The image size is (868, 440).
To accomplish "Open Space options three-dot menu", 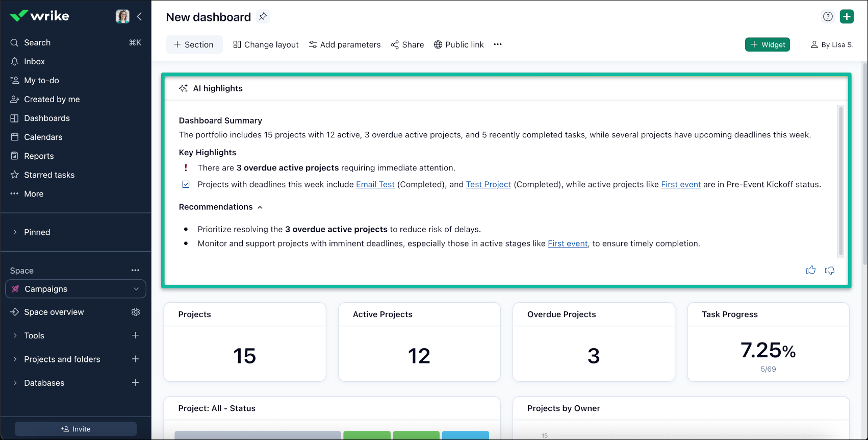I will pyautogui.click(x=135, y=270).
